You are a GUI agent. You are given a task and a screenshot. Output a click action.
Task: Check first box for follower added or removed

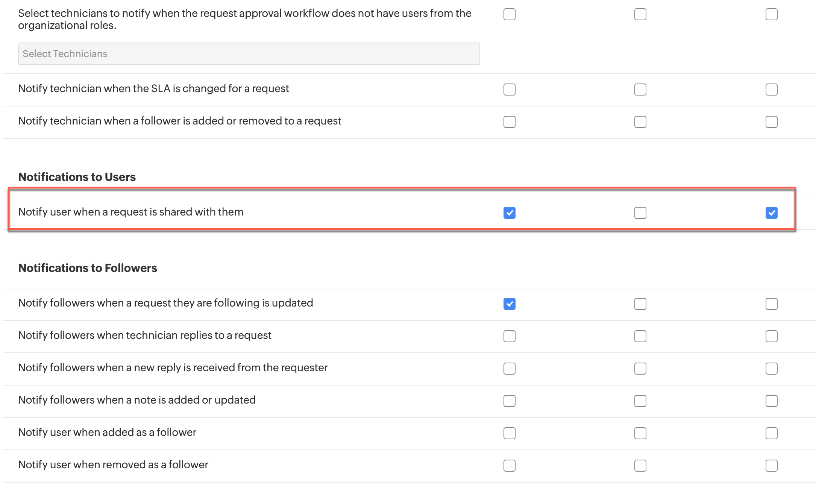[x=509, y=122]
